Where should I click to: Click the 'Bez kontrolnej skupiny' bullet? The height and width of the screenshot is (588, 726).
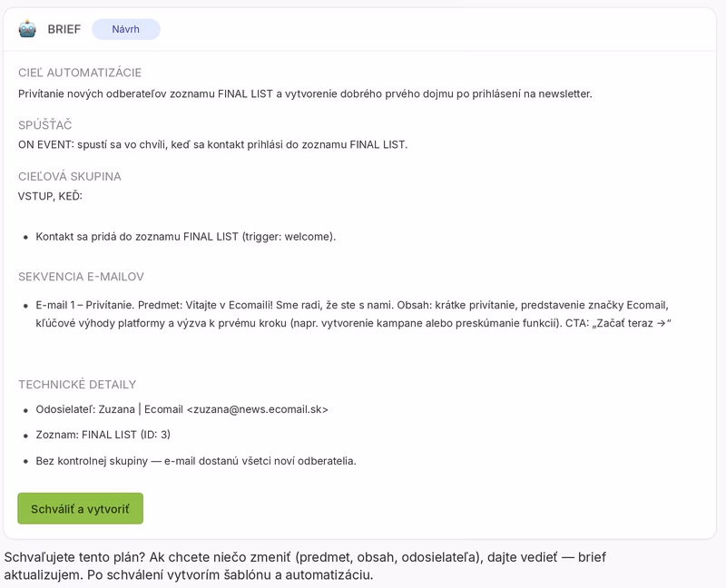click(196, 461)
